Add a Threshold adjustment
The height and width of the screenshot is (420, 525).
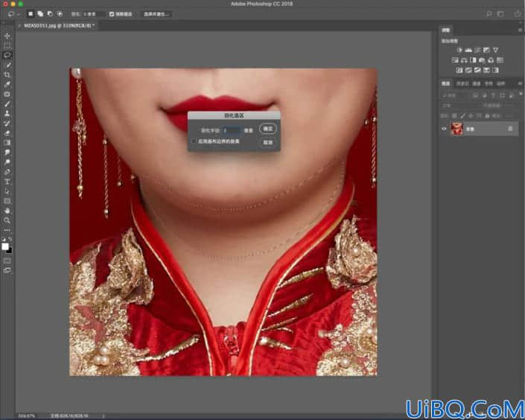477,70
